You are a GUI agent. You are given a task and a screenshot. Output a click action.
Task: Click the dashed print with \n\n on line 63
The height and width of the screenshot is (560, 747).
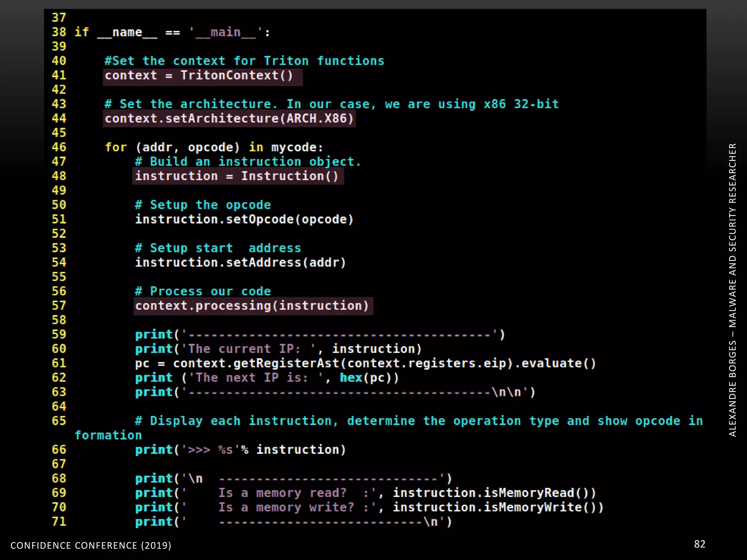pos(335,392)
